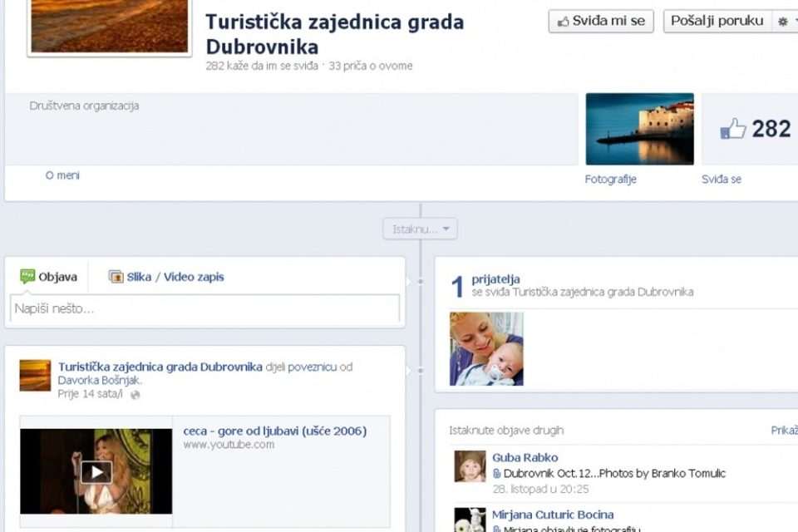This screenshot has height=532, width=798.
Task: Click the Istaknute objave drugih heading
Action: coord(506,431)
